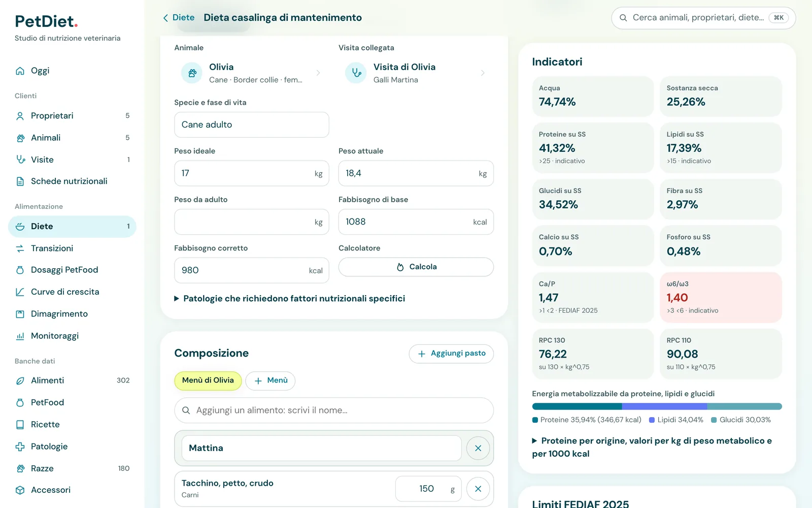Click the Transizioni arrows icon

click(20, 248)
